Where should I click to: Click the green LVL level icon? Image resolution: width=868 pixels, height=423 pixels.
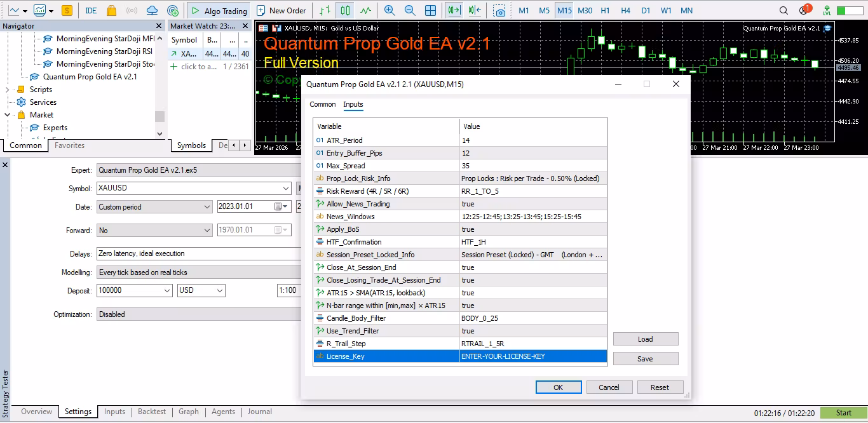pyautogui.click(x=827, y=11)
